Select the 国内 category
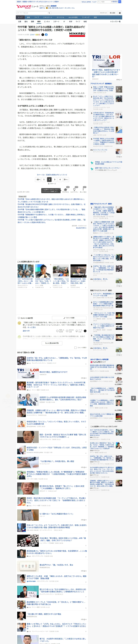 26,21
